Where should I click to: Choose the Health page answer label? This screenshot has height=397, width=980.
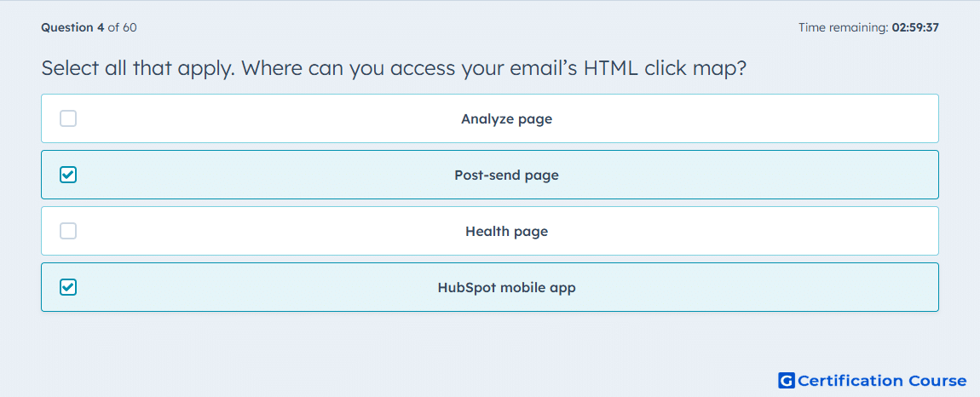click(x=506, y=232)
